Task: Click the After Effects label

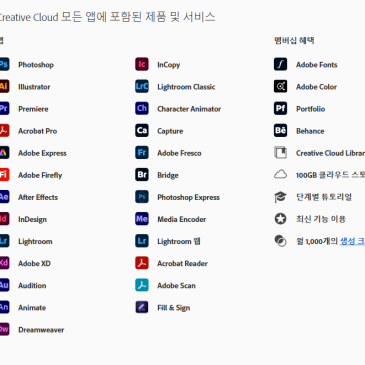Action: 38,197
